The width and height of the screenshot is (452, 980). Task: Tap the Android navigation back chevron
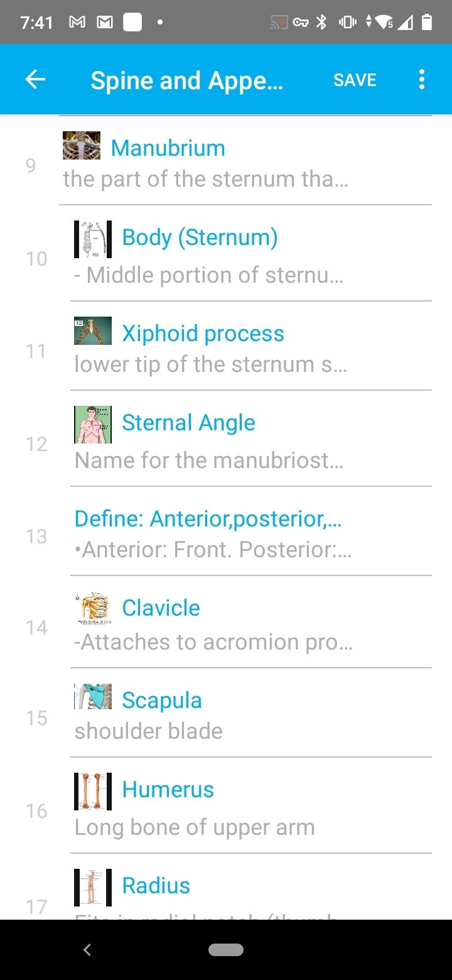pos(87,950)
